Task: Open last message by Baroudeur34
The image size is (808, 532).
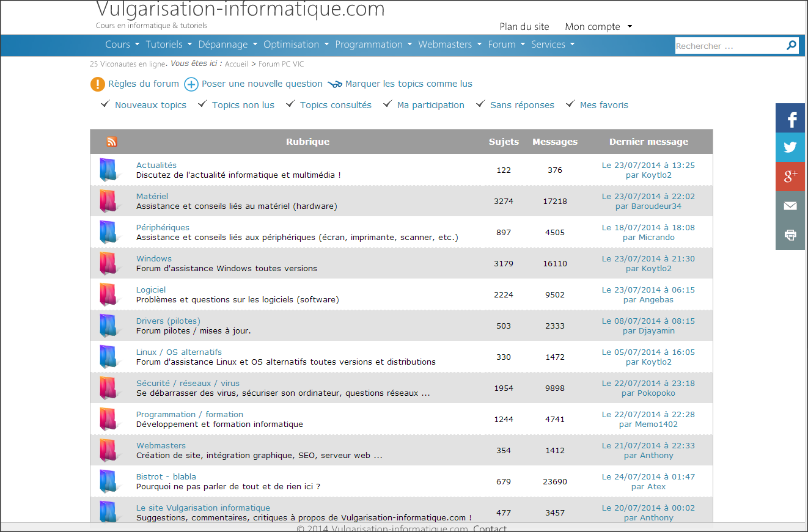Action: coord(648,202)
